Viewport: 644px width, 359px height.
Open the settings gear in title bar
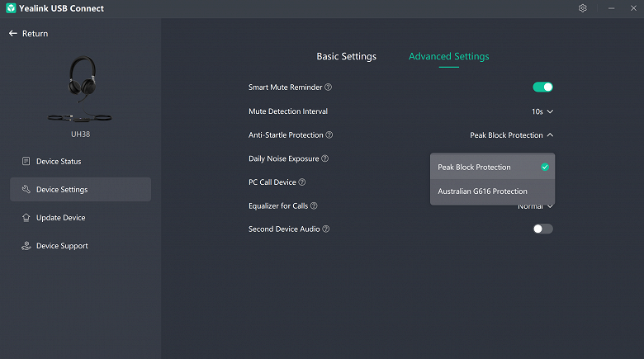582,8
